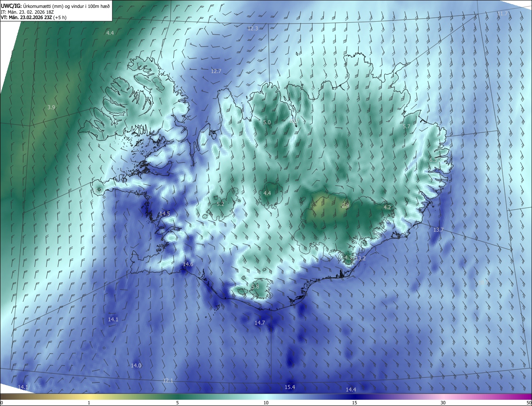Click the 14.5 value label in west Iceland
This screenshot has width=532, height=406.
[165, 214]
